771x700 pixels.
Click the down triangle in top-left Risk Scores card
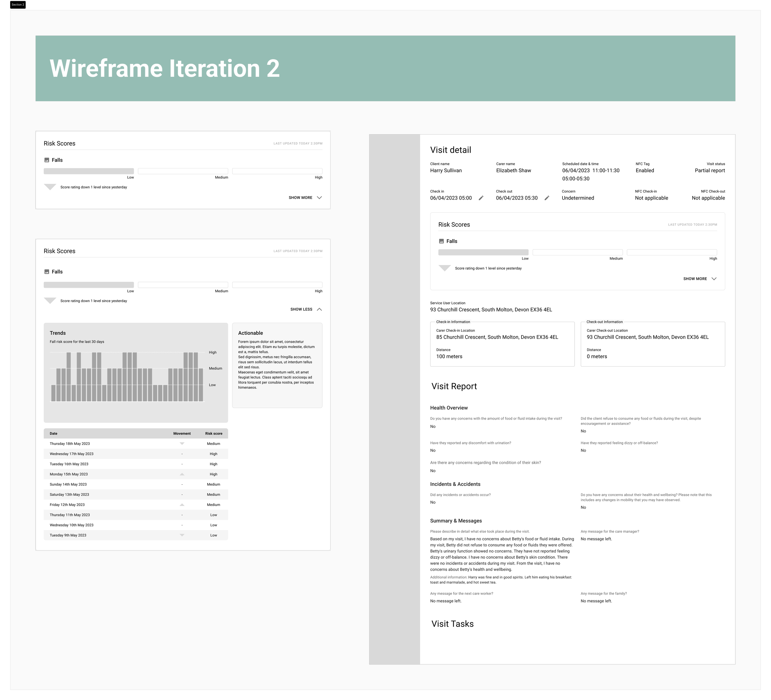pos(50,187)
